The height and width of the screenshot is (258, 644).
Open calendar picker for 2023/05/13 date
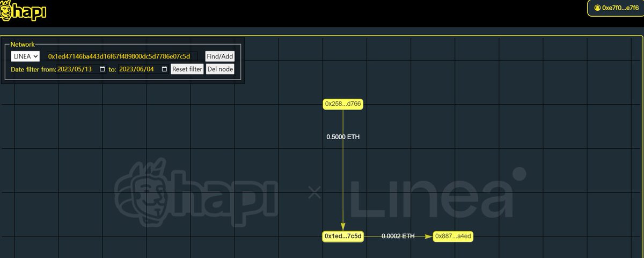tap(103, 69)
